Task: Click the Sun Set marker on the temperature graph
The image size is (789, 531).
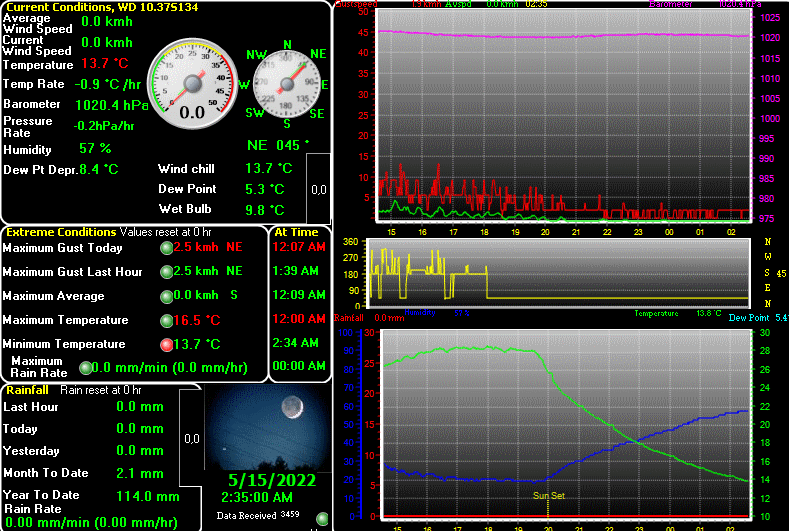Action: (x=548, y=496)
